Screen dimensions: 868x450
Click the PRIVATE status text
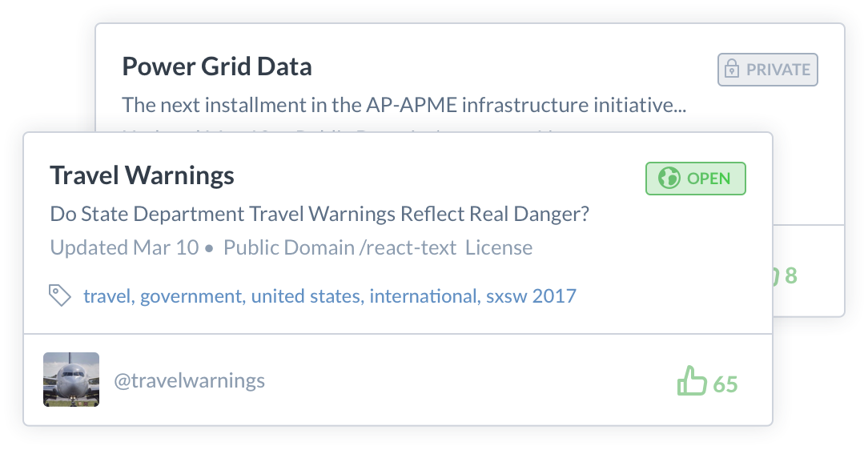[x=778, y=70]
